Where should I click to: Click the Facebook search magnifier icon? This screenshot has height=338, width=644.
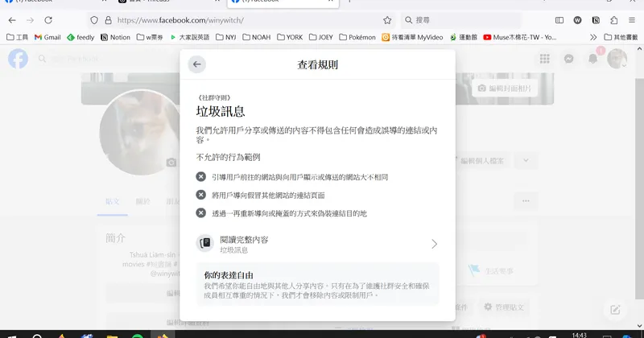pos(42,59)
